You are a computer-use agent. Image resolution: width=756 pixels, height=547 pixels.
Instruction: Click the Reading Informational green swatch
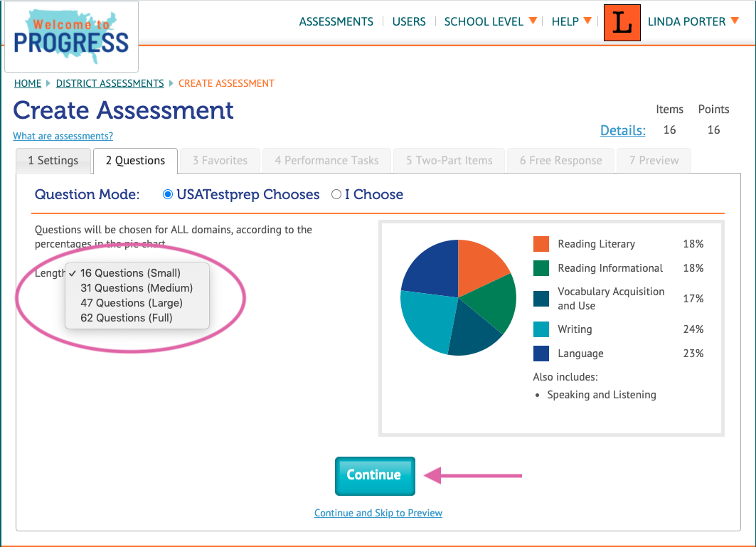click(541, 268)
